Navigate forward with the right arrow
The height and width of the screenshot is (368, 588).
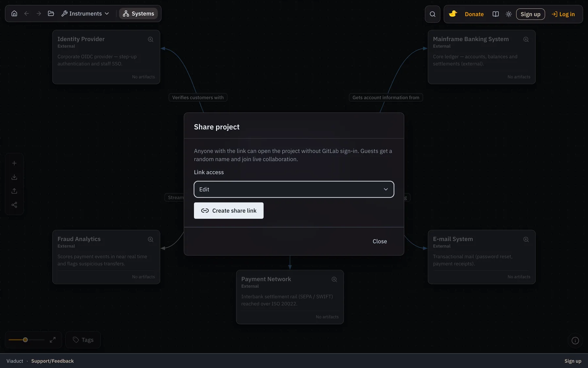point(39,13)
